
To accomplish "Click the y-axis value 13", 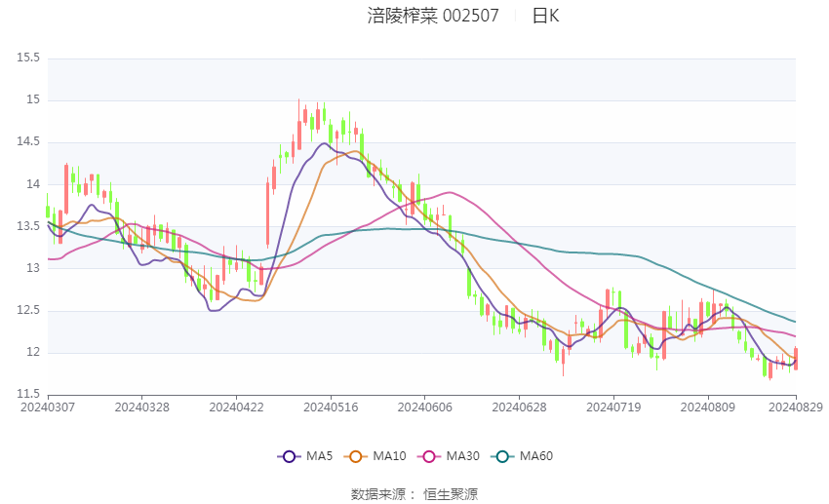I will [33, 268].
